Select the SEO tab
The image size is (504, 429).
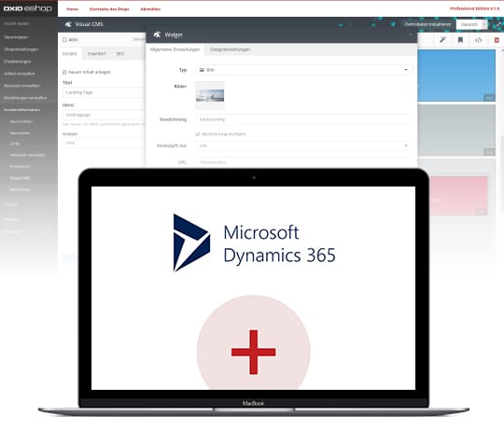[120, 54]
